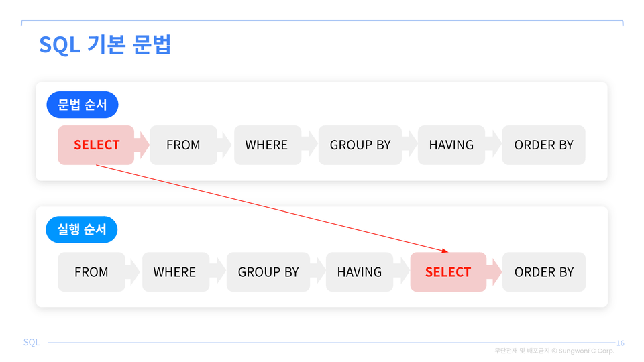Click the blue 문법 순서 label badge
This screenshot has width=644, height=362.
(x=82, y=105)
